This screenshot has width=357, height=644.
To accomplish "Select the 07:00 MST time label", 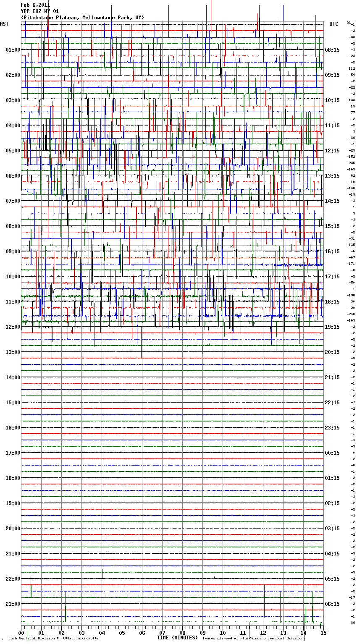I will pyautogui.click(x=13, y=201).
